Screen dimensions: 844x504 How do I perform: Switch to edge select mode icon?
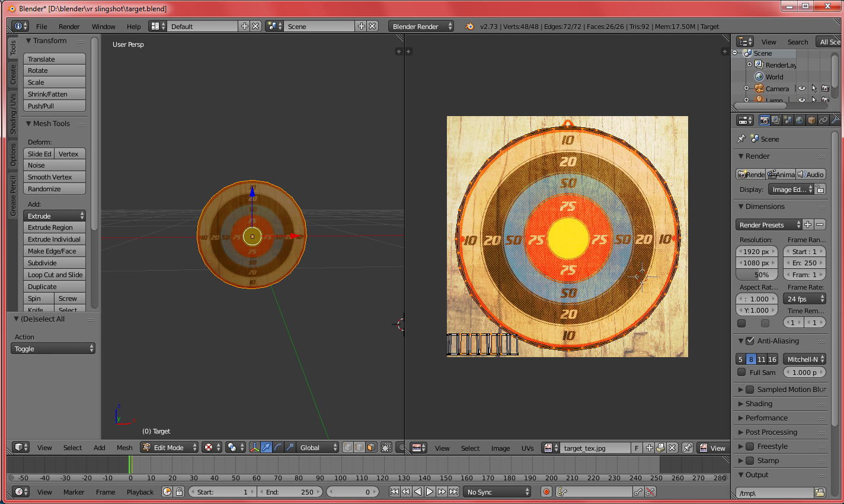[x=359, y=448]
